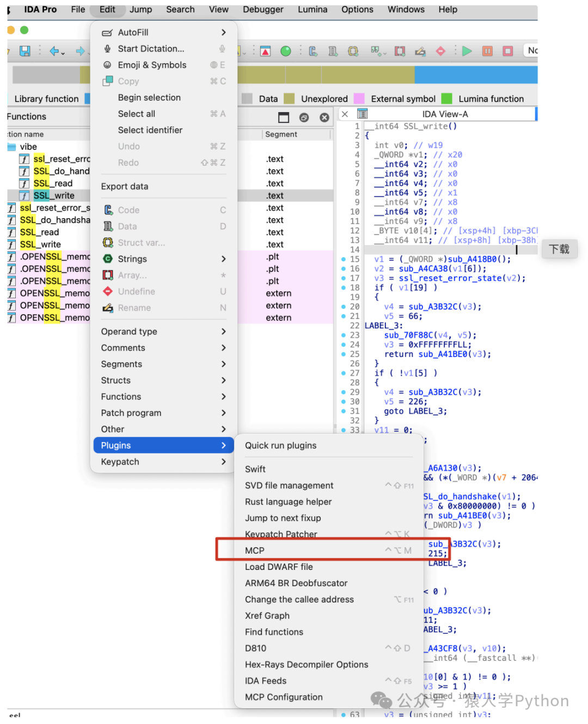
Task: Click Export data in Edit menu
Action: point(164,187)
